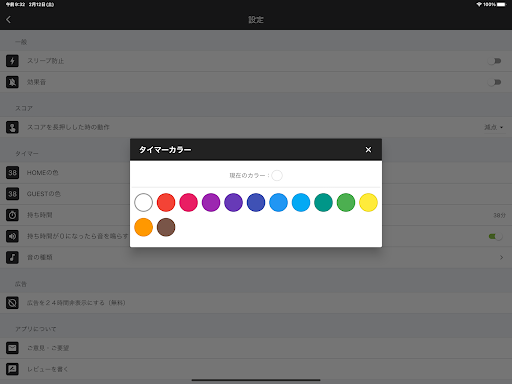Click the HOMEの色 38 icon
The width and height of the screenshot is (512, 384).
[x=12, y=173]
